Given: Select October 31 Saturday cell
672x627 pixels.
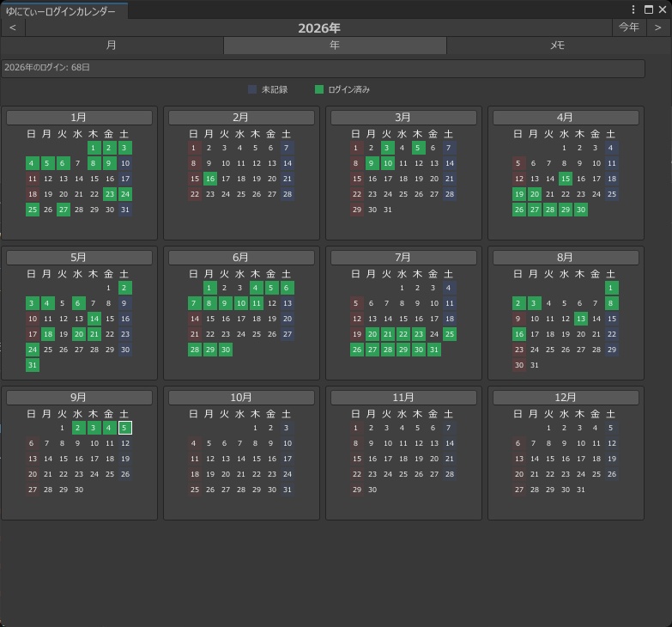Looking at the screenshot, I should click(x=288, y=490).
